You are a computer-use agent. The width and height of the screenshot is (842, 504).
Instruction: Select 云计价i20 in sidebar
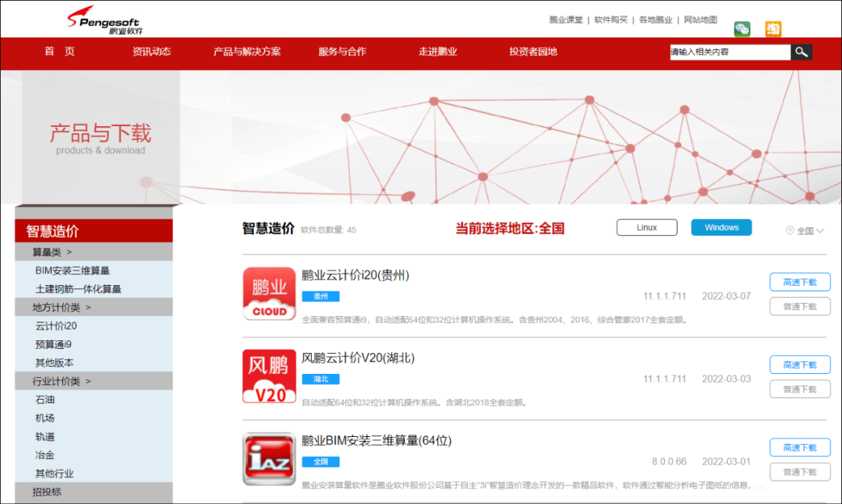(x=56, y=326)
